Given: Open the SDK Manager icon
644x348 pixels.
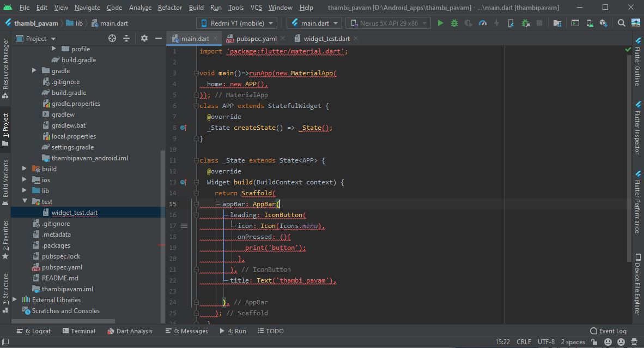Looking at the screenshot, I should [603, 23].
